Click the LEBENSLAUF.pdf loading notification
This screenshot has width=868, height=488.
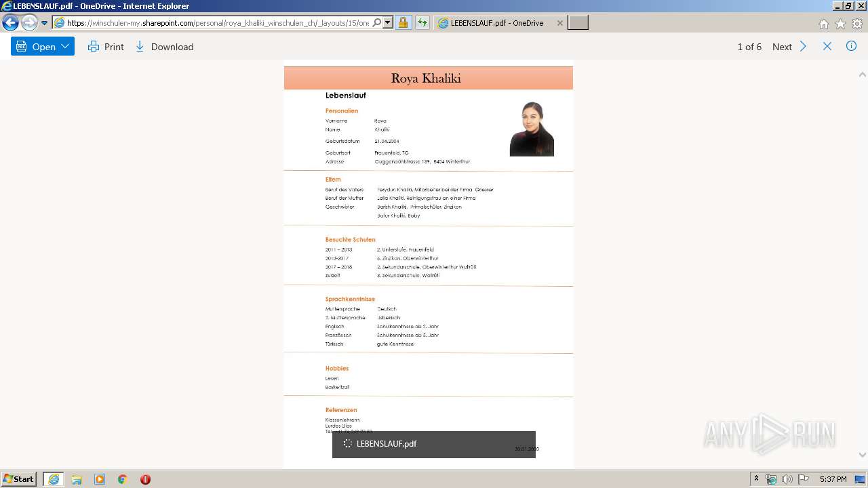pos(434,444)
